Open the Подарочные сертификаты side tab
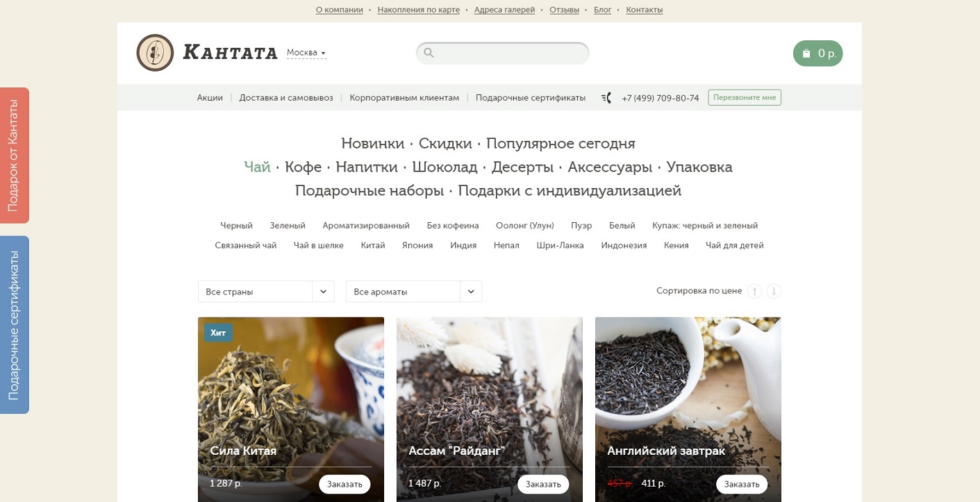The width and height of the screenshot is (980, 502). click(14, 325)
